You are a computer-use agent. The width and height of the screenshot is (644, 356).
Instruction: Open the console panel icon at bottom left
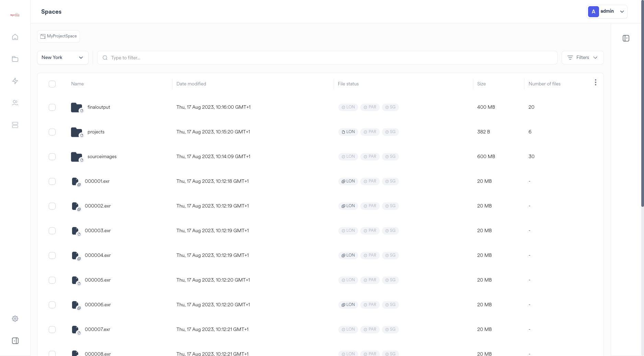point(15,341)
